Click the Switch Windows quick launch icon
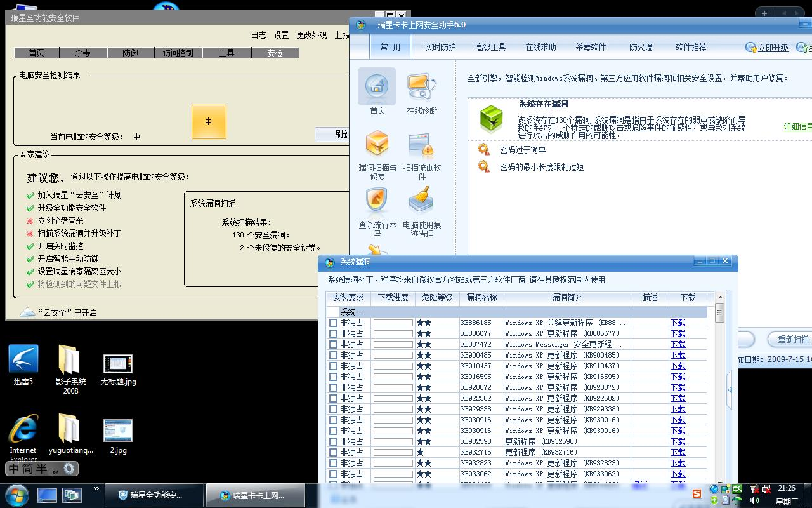The width and height of the screenshot is (812, 508). pyautogui.click(x=72, y=495)
